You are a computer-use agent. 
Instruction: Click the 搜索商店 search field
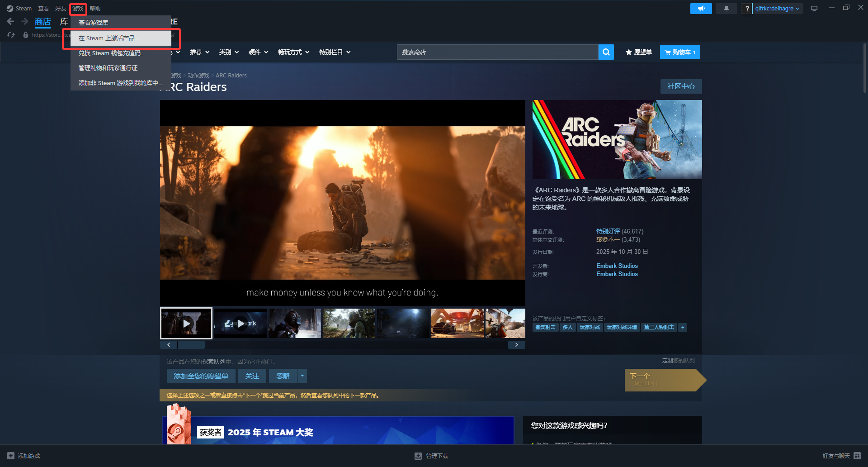coord(497,52)
